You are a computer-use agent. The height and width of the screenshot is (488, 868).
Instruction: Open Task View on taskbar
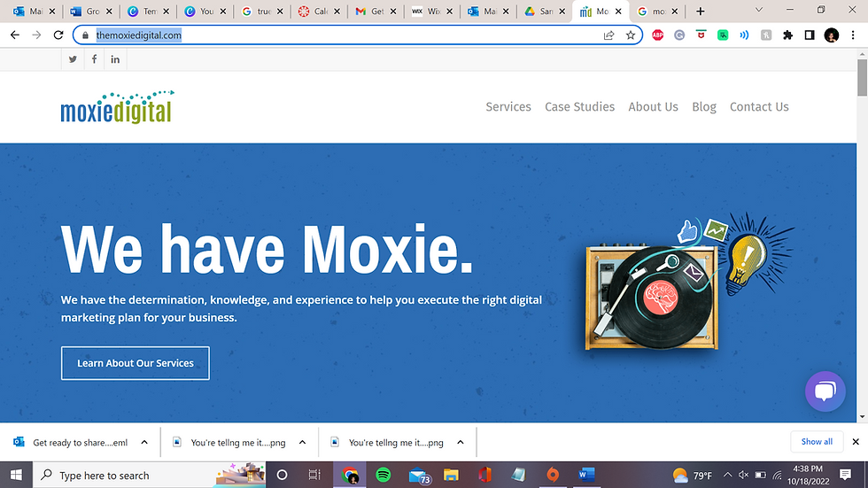314,475
